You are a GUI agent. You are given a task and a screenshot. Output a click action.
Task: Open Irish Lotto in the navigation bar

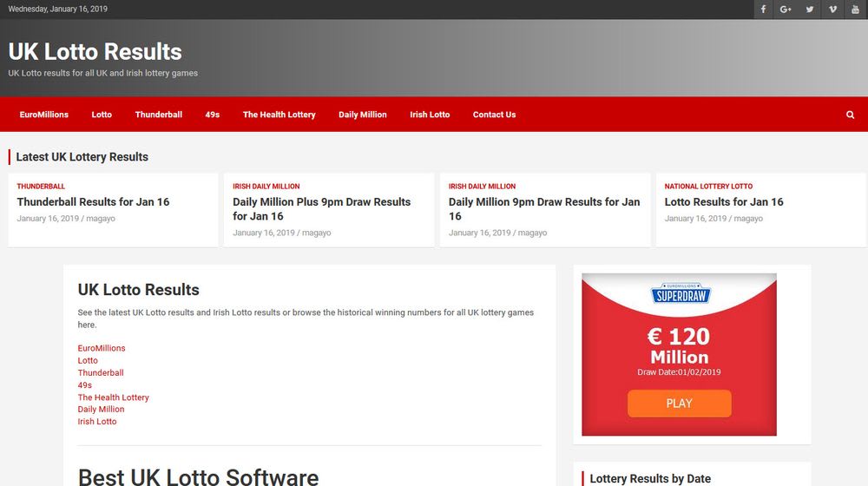coord(430,115)
